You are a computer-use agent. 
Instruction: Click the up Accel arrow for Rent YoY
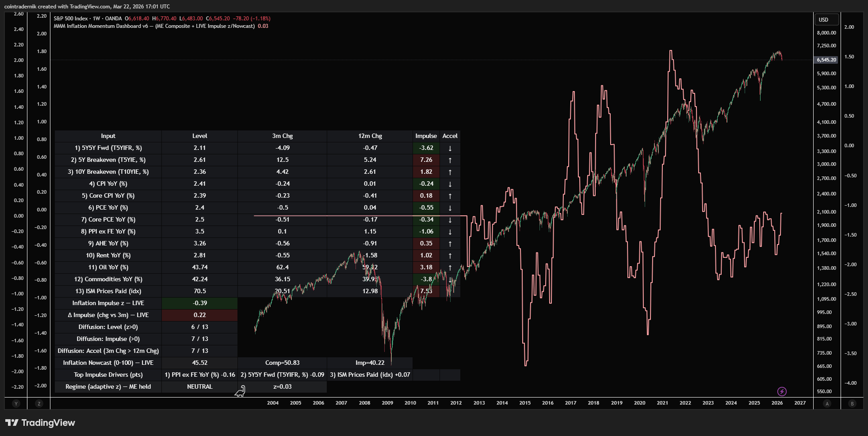[450, 255]
